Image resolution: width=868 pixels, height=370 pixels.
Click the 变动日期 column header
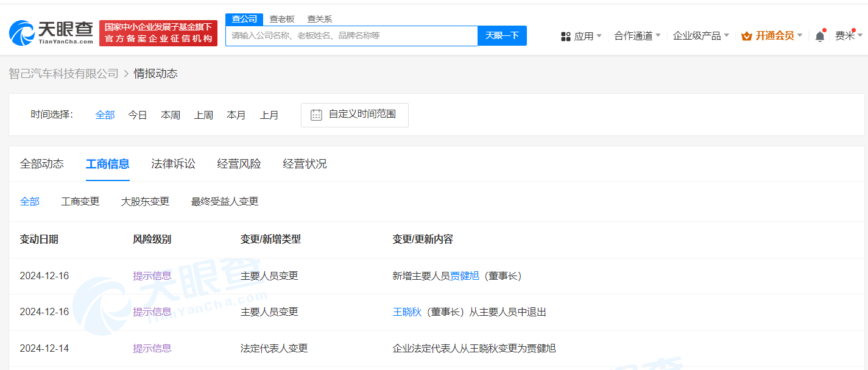point(39,239)
